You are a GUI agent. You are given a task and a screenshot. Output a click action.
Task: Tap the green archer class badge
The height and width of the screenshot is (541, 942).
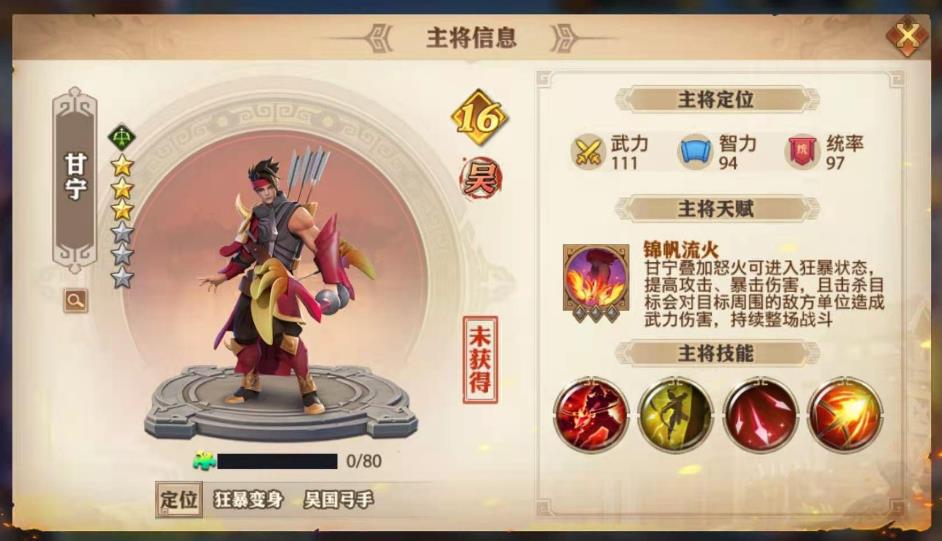point(121,138)
